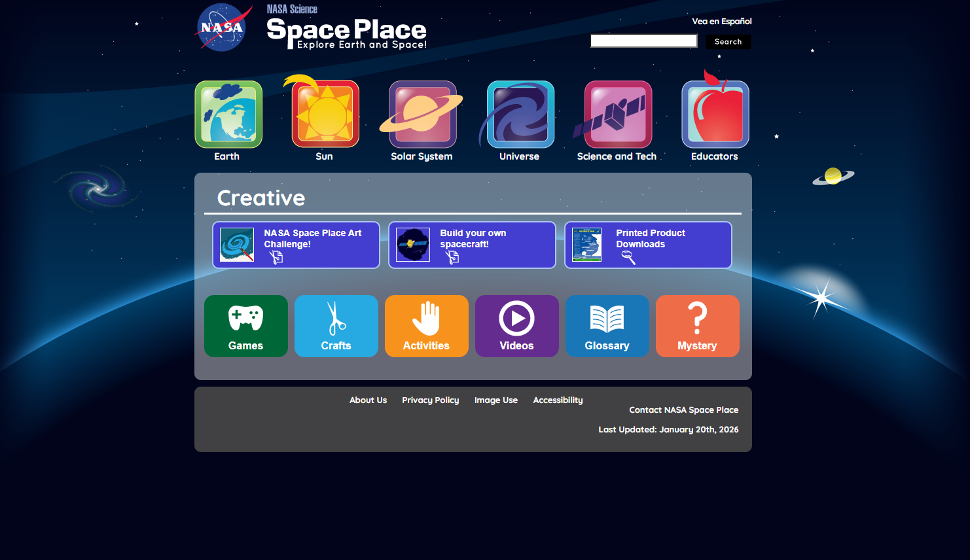Select the Educators apple icon
Screen dimensions: 970x560
pos(715,114)
